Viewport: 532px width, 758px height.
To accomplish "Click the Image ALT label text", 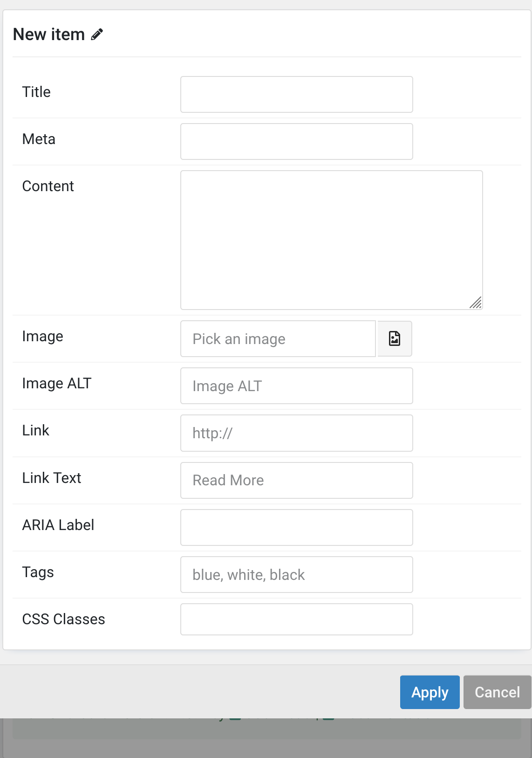I will [x=57, y=383].
